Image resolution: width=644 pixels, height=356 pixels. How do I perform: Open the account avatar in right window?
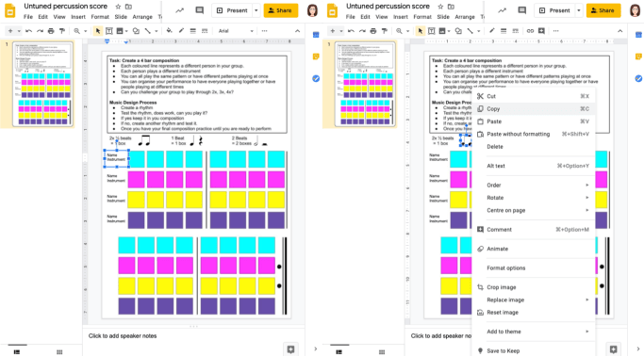tap(635, 10)
